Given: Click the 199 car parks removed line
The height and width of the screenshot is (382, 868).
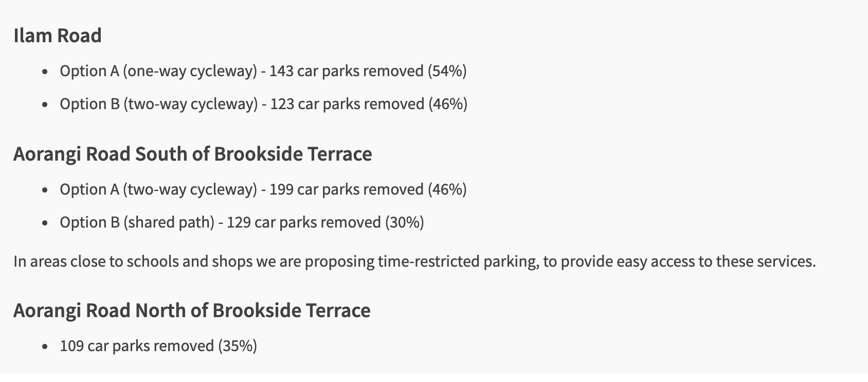Looking at the screenshot, I should pyautogui.click(x=263, y=189).
